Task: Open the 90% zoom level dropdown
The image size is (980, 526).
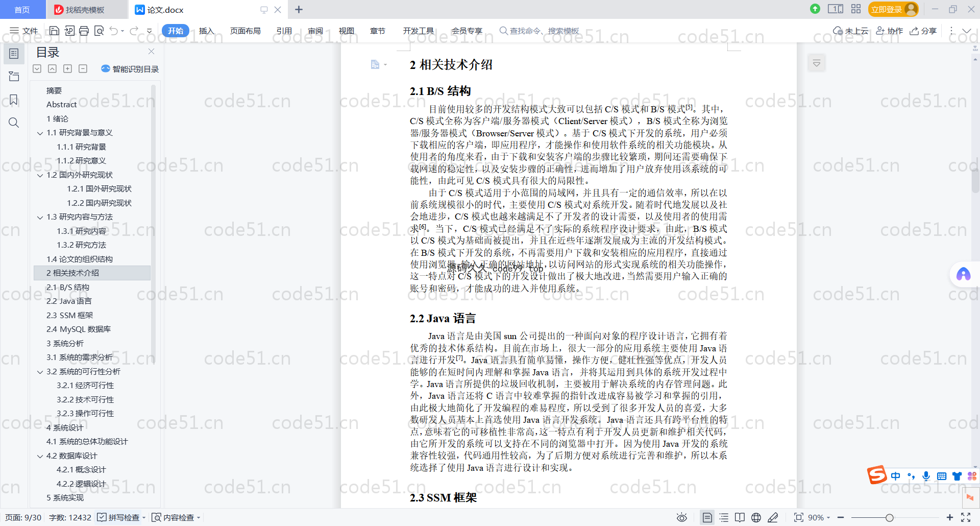Action: click(819, 517)
